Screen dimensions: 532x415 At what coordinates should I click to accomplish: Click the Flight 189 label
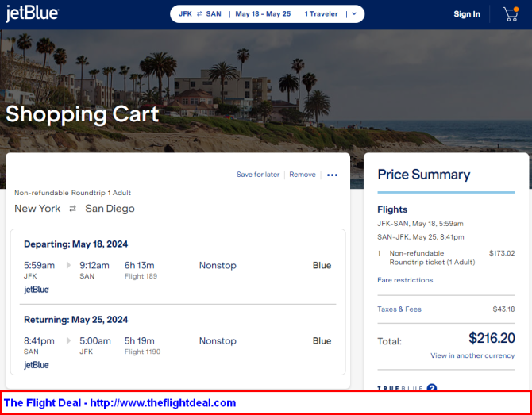pyautogui.click(x=141, y=276)
